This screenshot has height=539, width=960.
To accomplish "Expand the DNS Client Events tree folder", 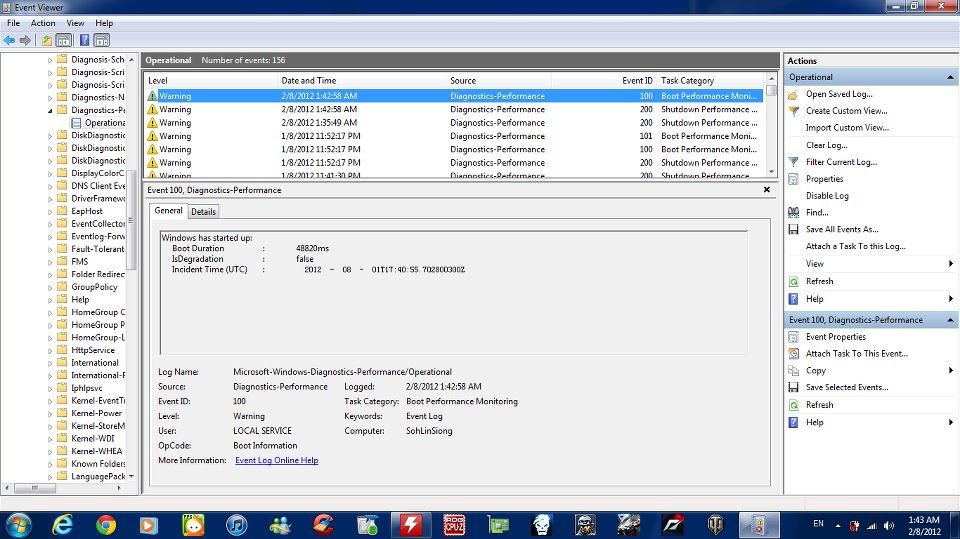I will click(x=50, y=186).
